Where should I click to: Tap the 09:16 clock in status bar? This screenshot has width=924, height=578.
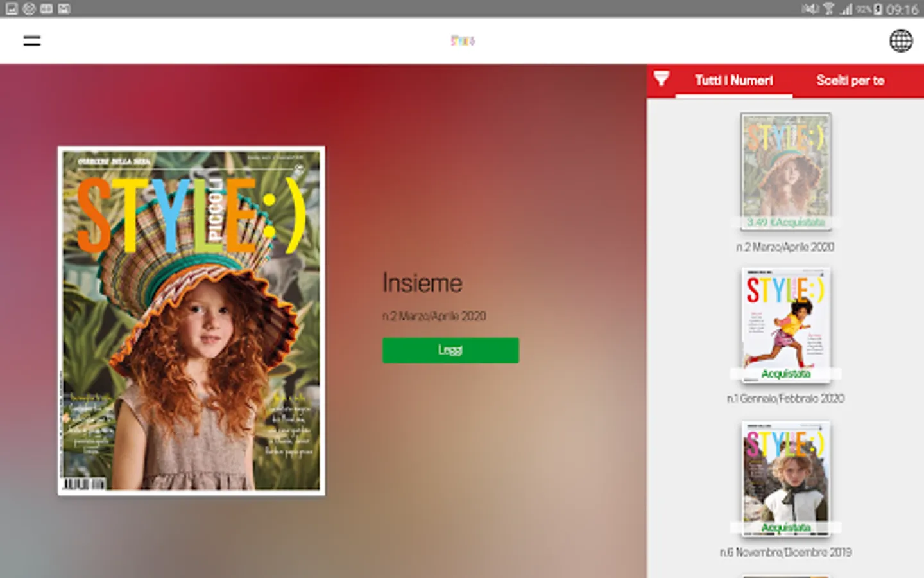(902, 10)
